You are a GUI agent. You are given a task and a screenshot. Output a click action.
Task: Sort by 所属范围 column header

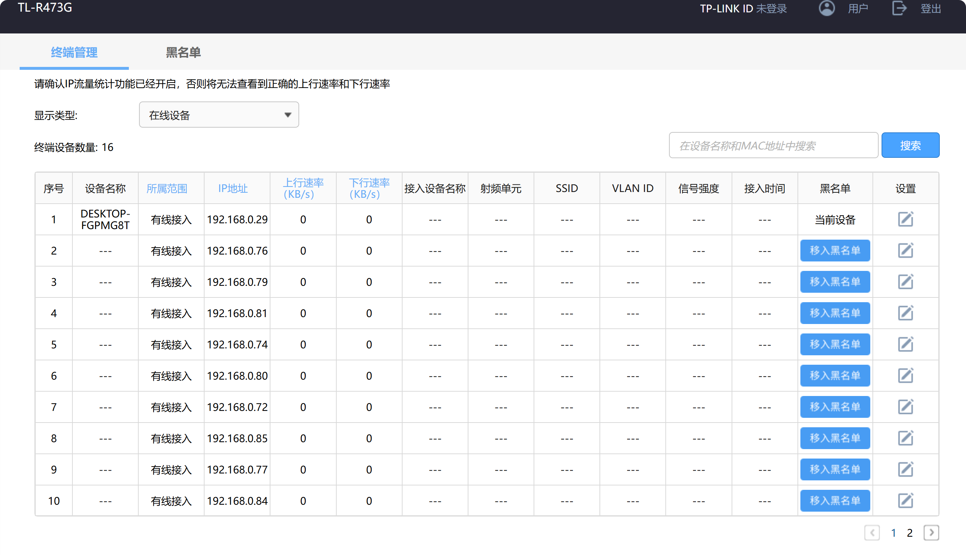[167, 188]
